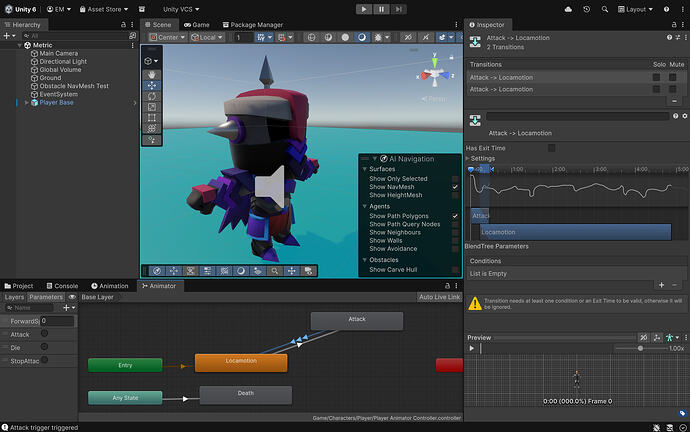
Task: Collapse the Metric scene
Action: click(x=19, y=45)
